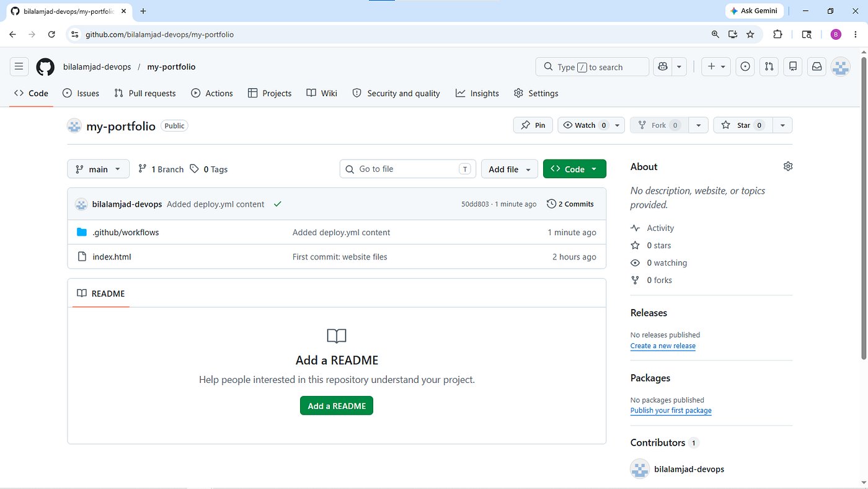Pin the repository with the Pin button
Viewport: 868px width, 489px height.
tap(533, 125)
